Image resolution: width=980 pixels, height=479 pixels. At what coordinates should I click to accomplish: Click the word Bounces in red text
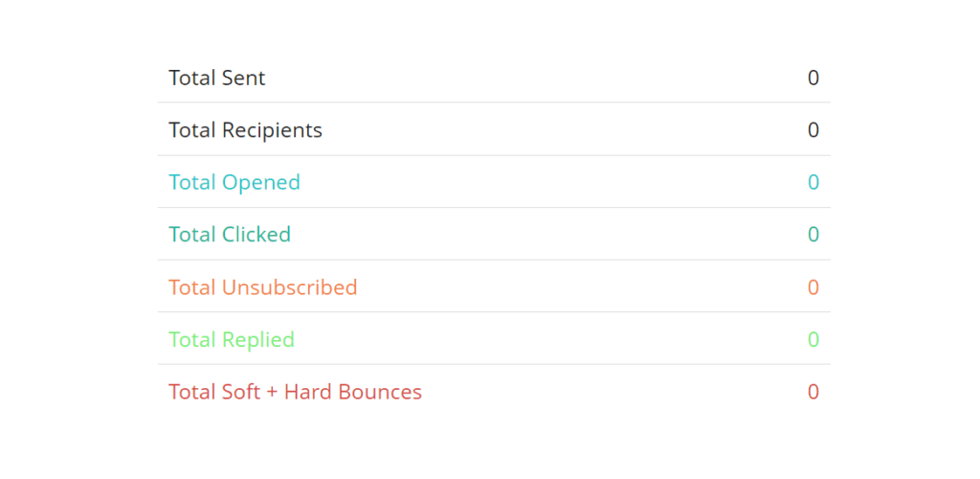click(384, 392)
